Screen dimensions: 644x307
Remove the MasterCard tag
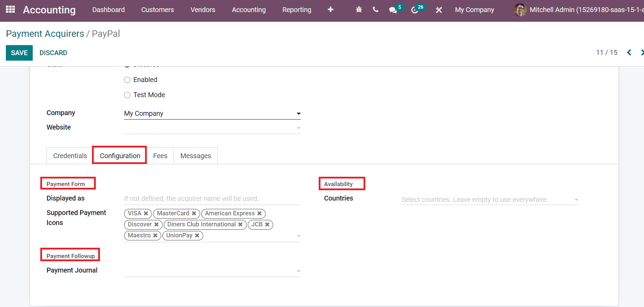coord(194,213)
